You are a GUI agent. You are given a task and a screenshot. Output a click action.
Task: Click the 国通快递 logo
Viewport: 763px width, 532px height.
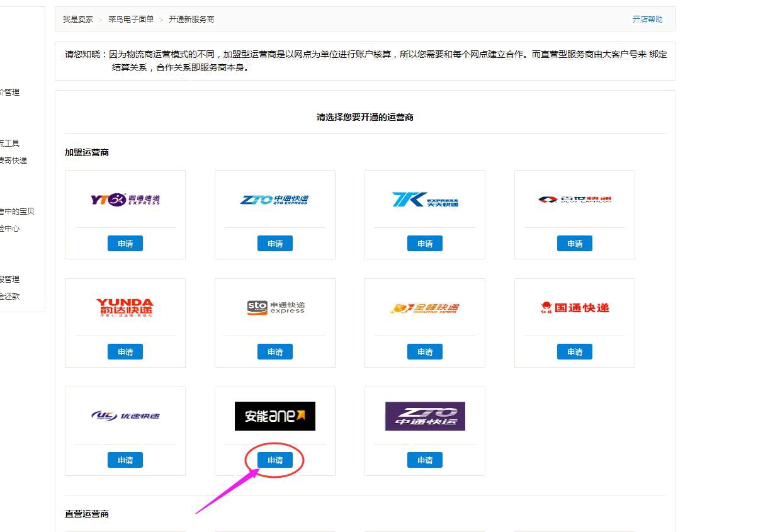tap(575, 308)
